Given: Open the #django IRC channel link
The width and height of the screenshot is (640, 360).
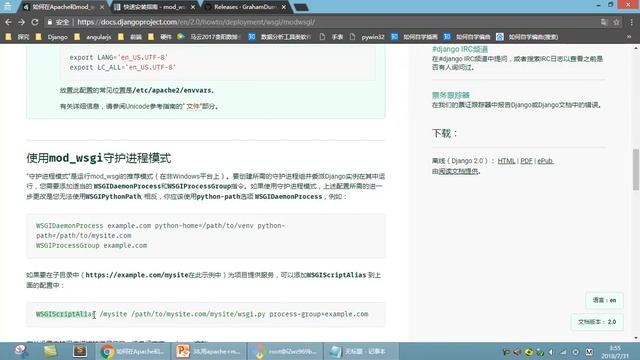Looking at the screenshot, I should pyautogui.click(x=460, y=49).
